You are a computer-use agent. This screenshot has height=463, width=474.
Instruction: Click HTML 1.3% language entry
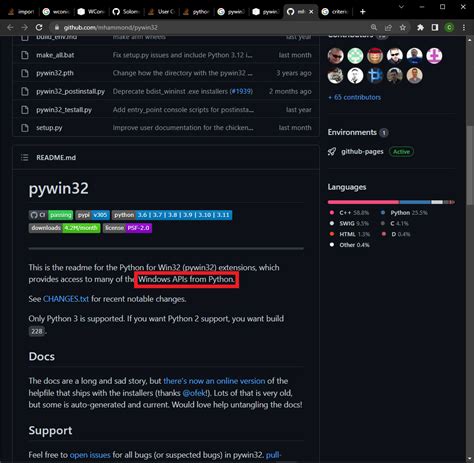pyautogui.click(x=349, y=234)
